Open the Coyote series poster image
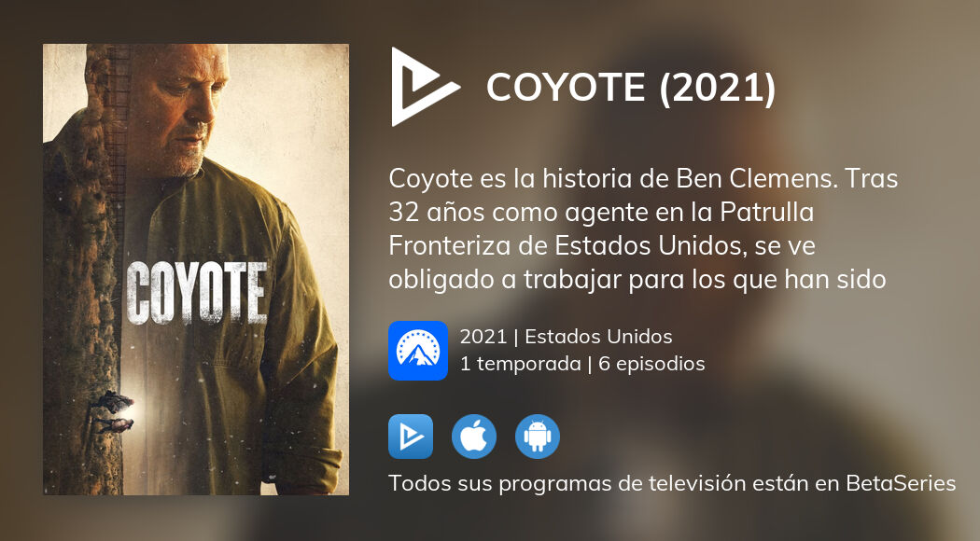The width and height of the screenshot is (980, 541). coord(196,270)
